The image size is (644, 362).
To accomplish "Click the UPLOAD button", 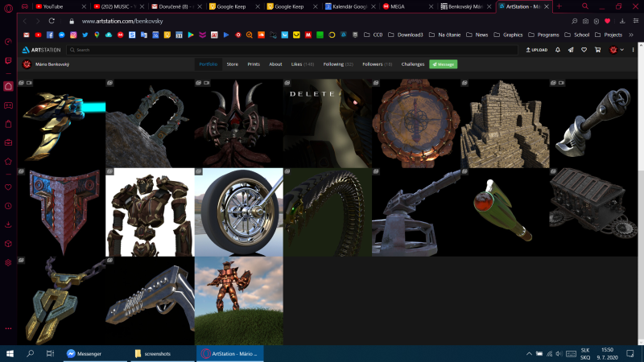I will [x=537, y=50].
